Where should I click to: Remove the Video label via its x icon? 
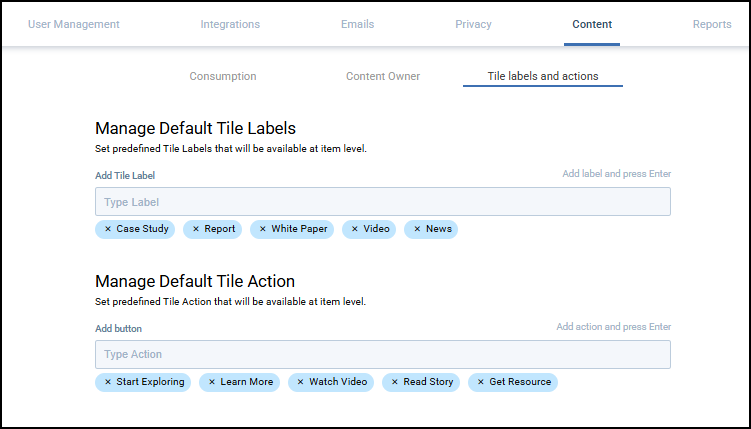(x=355, y=229)
